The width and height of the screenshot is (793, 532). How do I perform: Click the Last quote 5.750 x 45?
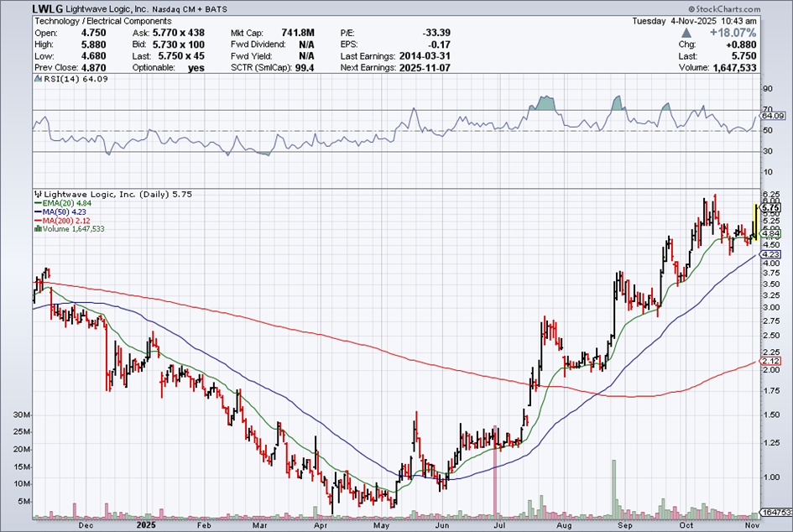pos(181,56)
